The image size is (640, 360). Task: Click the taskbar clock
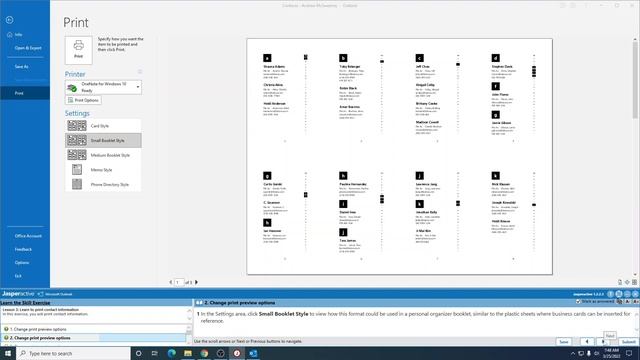click(x=611, y=353)
